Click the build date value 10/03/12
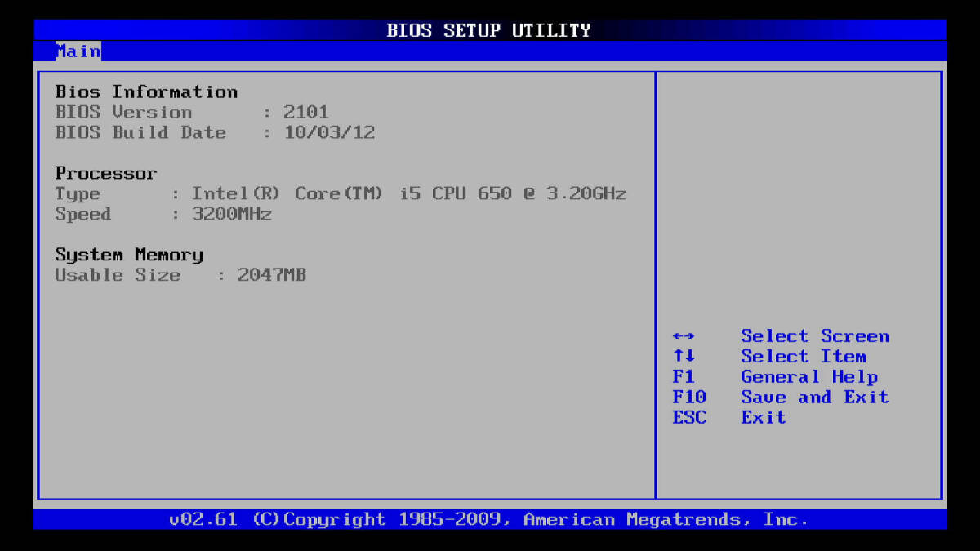 pos(329,132)
